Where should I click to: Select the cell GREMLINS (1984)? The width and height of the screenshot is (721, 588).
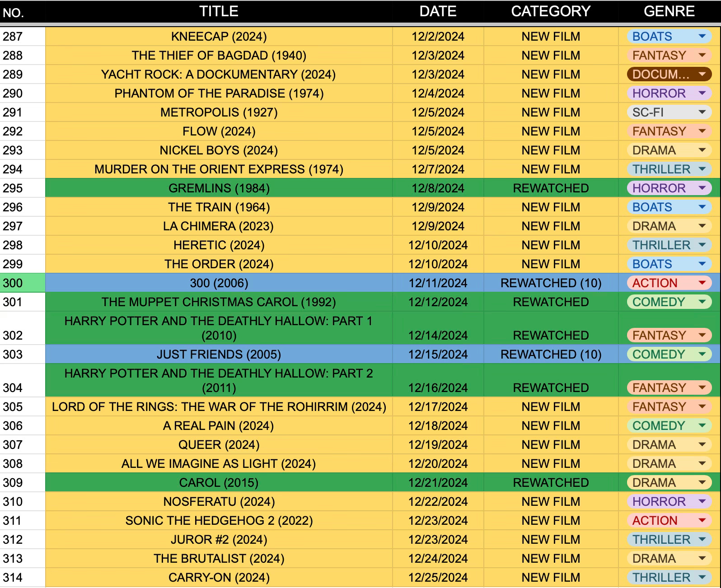[x=219, y=188]
